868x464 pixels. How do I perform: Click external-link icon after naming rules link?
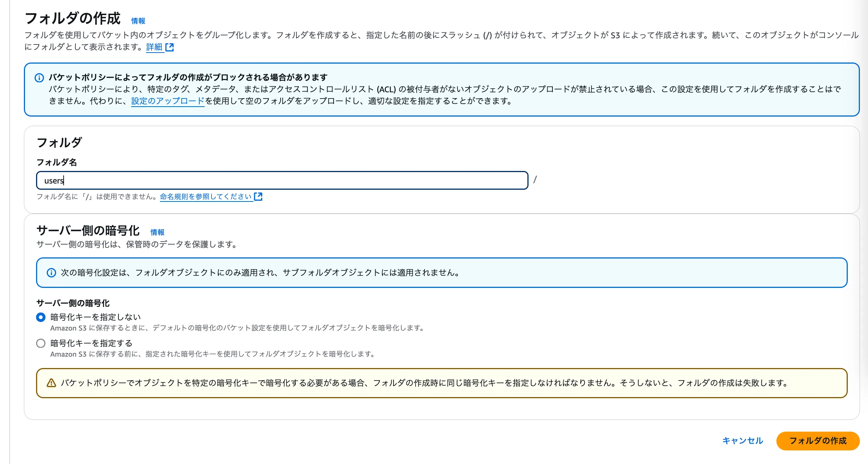pyautogui.click(x=258, y=197)
